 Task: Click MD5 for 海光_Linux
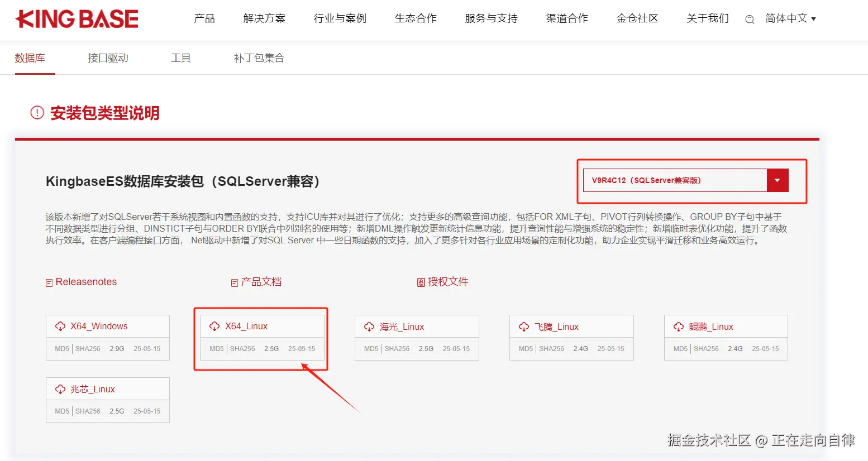371,349
